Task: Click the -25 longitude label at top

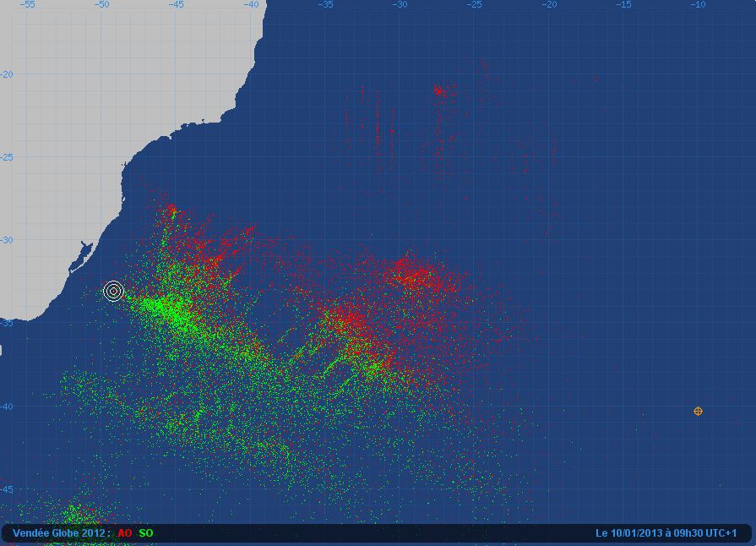Action: pyautogui.click(x=475, y=5)
